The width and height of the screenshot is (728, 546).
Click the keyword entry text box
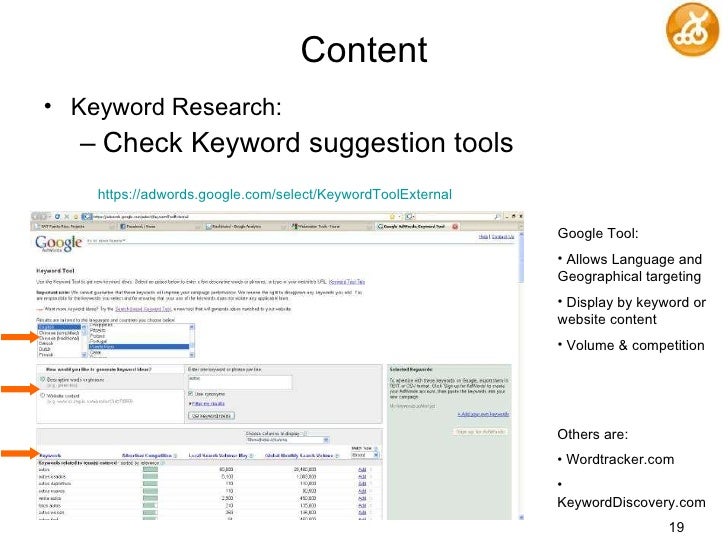click(x=240, y=382)
